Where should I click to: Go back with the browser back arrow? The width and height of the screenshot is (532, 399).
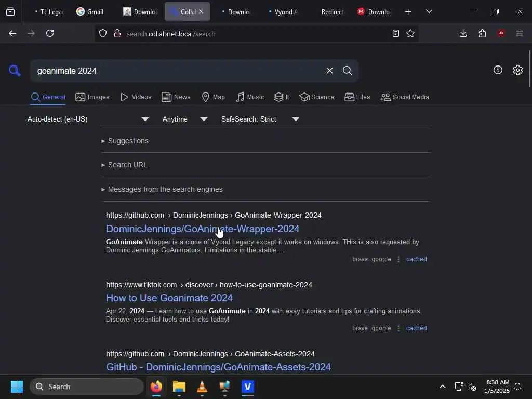coord(12,33)
